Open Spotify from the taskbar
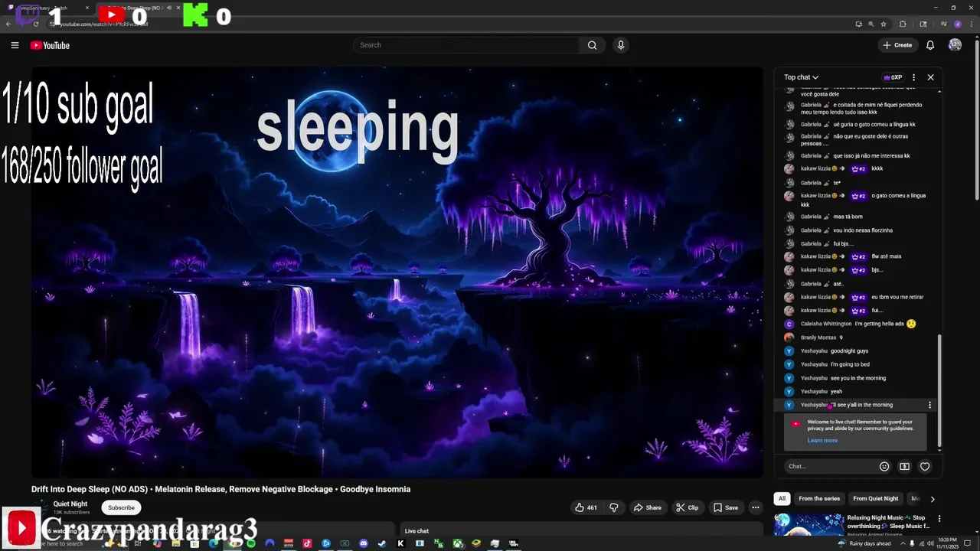 point(251,543)
